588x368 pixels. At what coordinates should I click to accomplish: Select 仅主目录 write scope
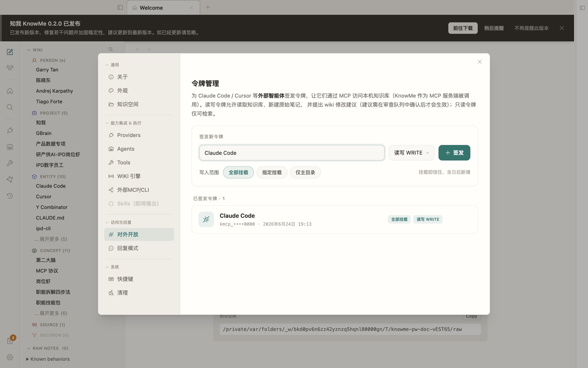click(x=305, y=172)
